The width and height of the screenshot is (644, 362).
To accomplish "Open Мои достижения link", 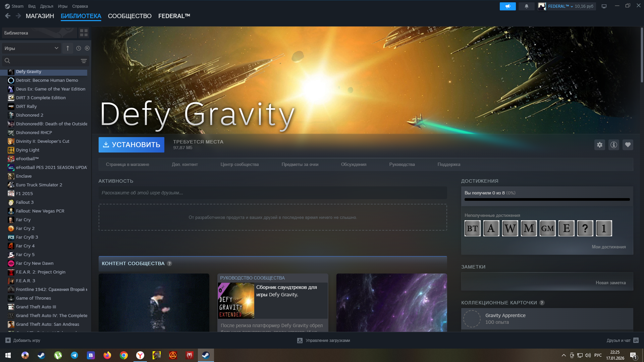I will pos(608,247).
